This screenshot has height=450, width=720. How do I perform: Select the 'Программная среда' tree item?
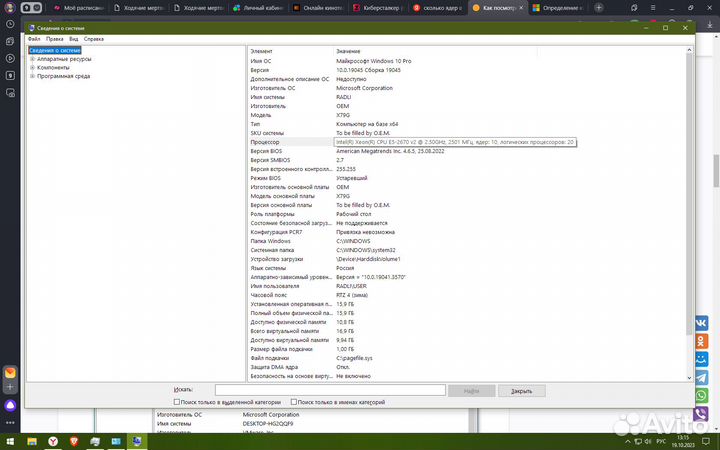coord(63,76)
